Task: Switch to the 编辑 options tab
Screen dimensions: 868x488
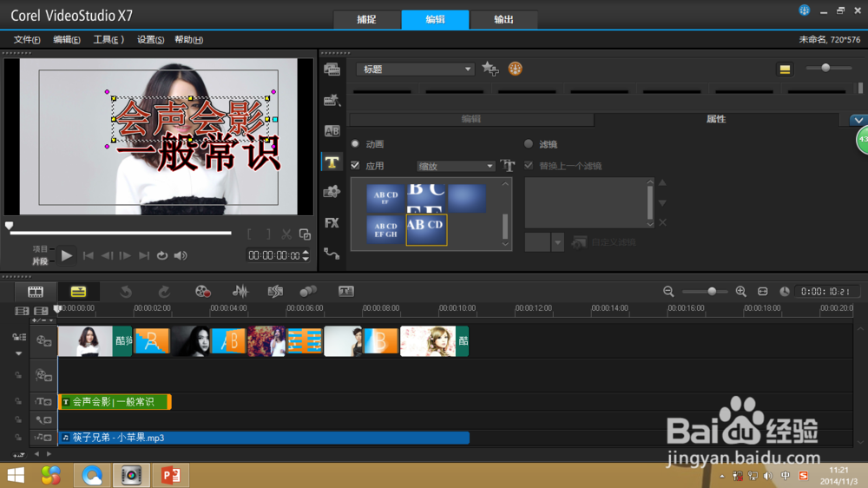Action: click(x=471, y=119)
